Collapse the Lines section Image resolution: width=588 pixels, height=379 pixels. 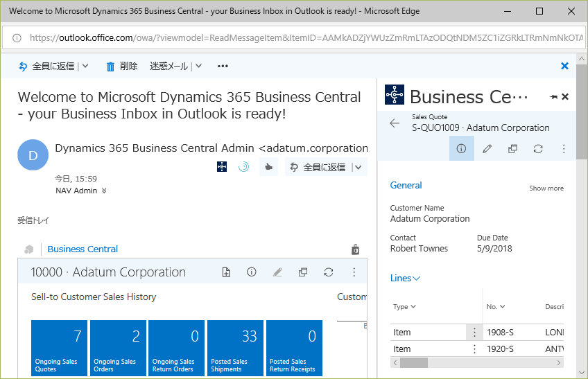pyautogui.click(x=405, y=278)
